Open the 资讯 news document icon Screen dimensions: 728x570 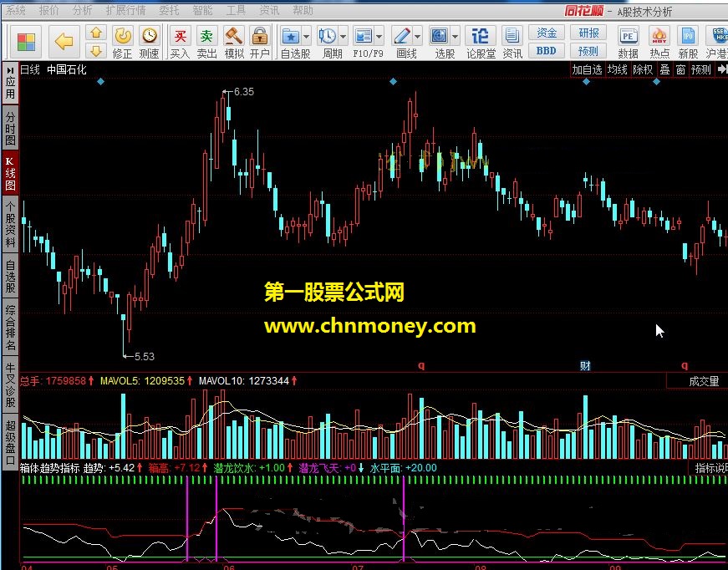(x=512, y=36)
